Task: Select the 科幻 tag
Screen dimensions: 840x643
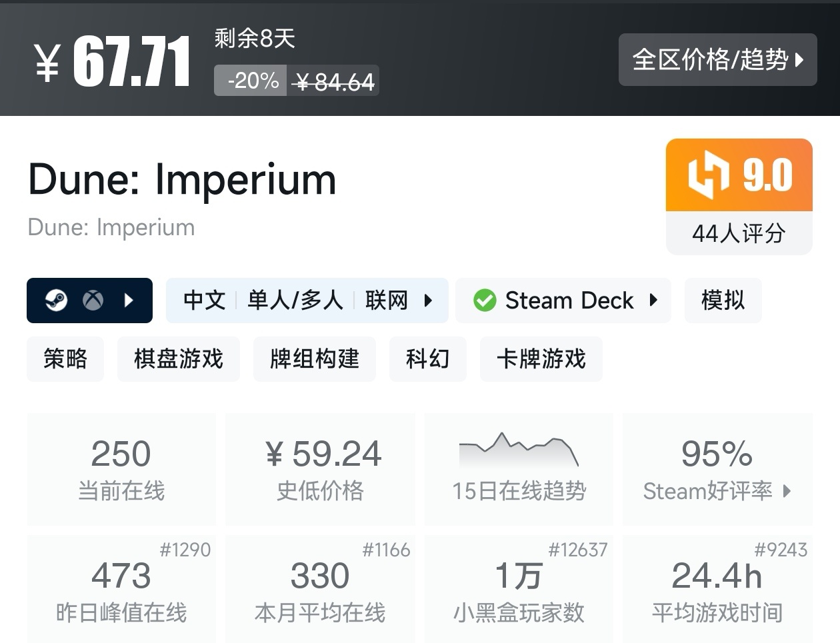Action: click(427, 359)
